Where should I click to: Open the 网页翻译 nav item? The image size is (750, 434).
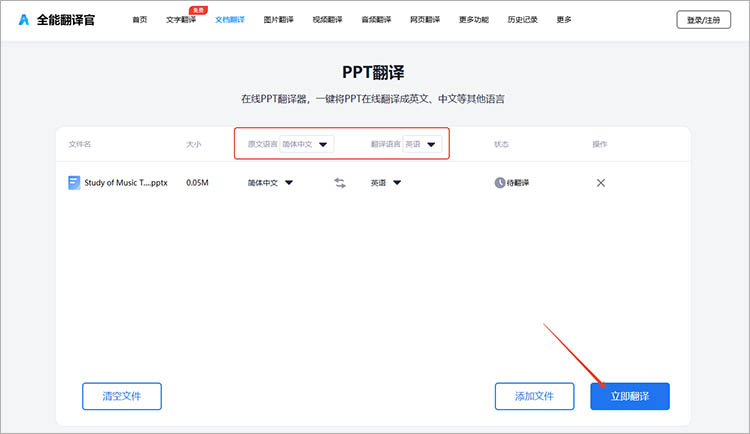425,20
